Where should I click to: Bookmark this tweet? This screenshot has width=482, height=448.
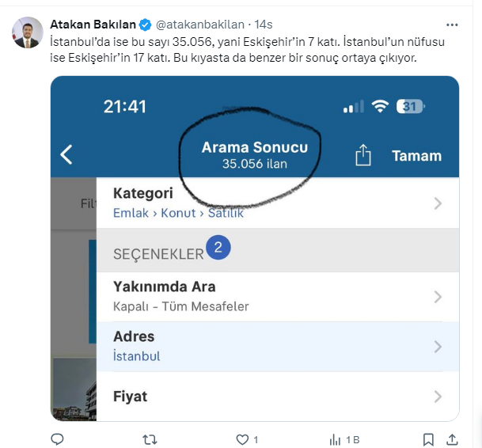[428, 439]
